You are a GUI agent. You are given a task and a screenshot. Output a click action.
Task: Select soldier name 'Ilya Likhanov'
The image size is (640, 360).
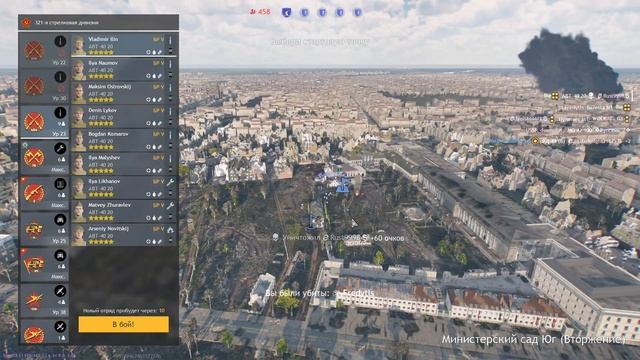pos(104,181)
